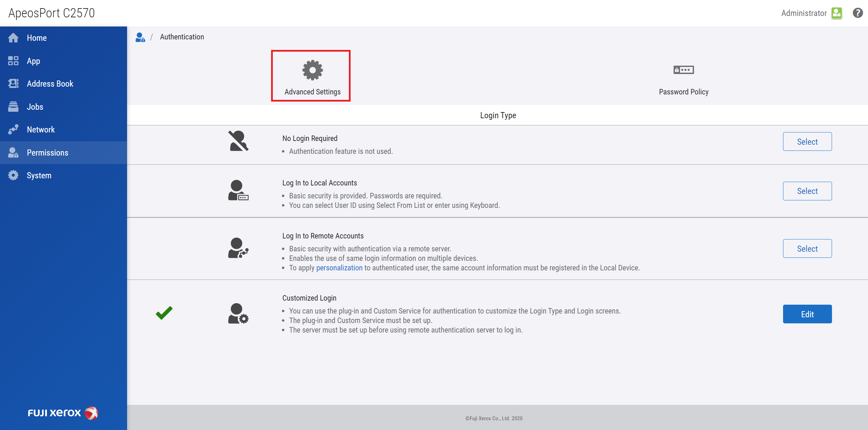Open the App menu item
This screenshot has height=430, width=868.
(33, 61)
